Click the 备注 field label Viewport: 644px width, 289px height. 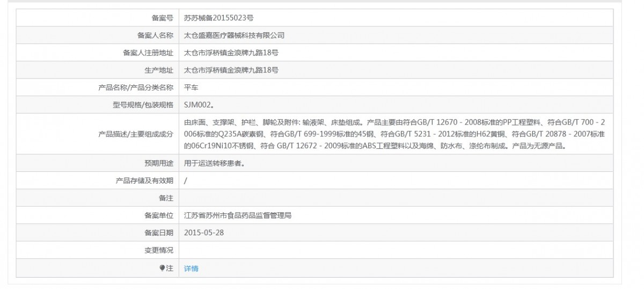166,198
